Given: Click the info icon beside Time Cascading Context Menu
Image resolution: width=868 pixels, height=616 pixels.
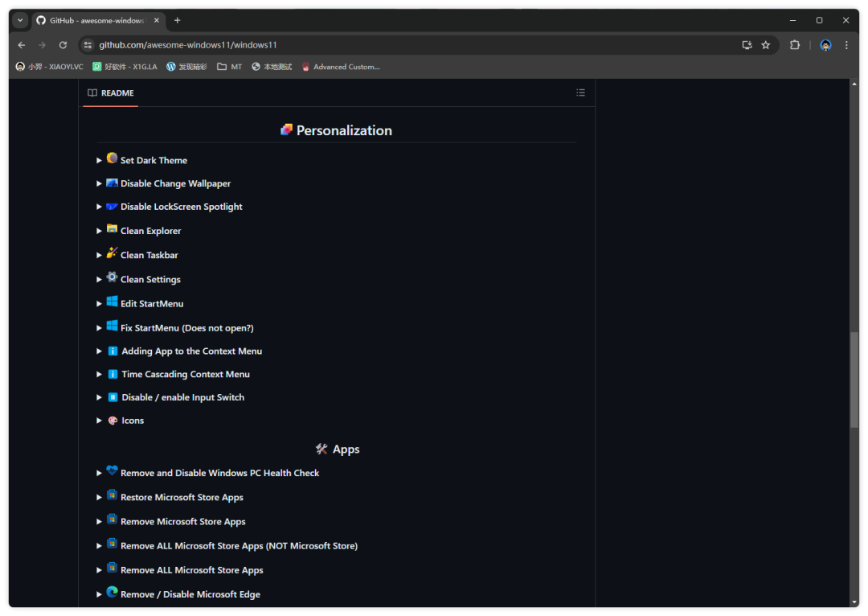Looking at the screenshot, I should point(113,375).
